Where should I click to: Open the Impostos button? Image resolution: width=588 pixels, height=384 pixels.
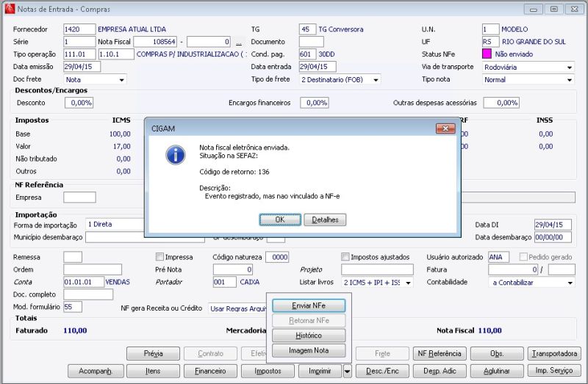(x=268, y=372)
